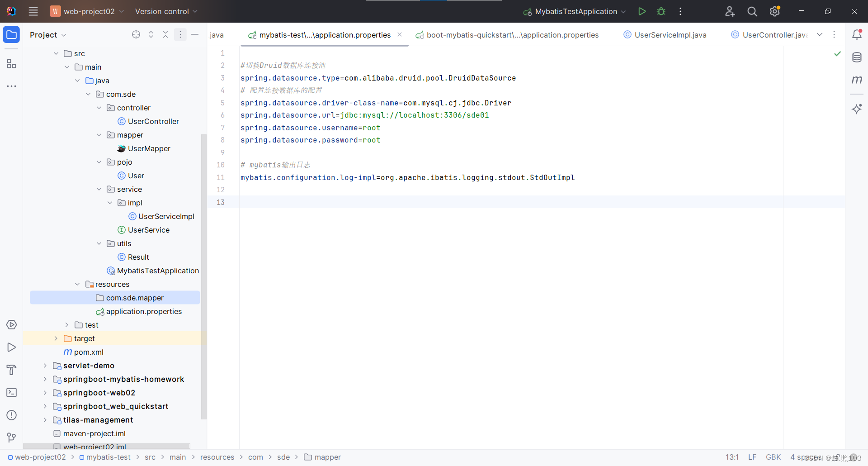868x466 pixels.
Task: Click resources breadcrumb in navigation bar
Action: pos(217,457)
